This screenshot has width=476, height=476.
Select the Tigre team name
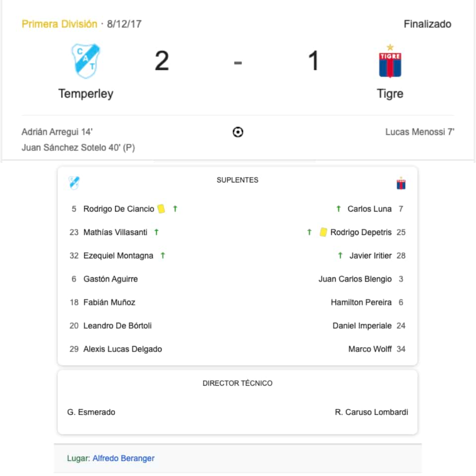click(x=390, y=94)
